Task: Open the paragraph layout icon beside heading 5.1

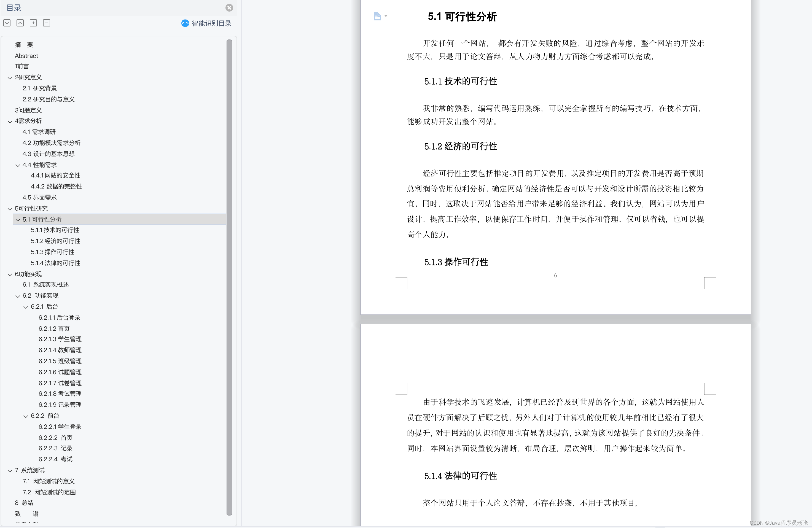Action: (x=377, y=16)
